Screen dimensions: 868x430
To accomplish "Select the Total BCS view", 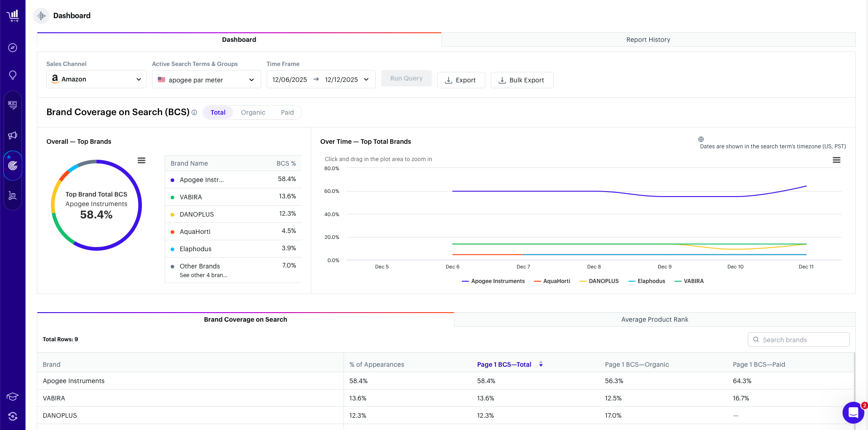I will (x=218, y=112).
